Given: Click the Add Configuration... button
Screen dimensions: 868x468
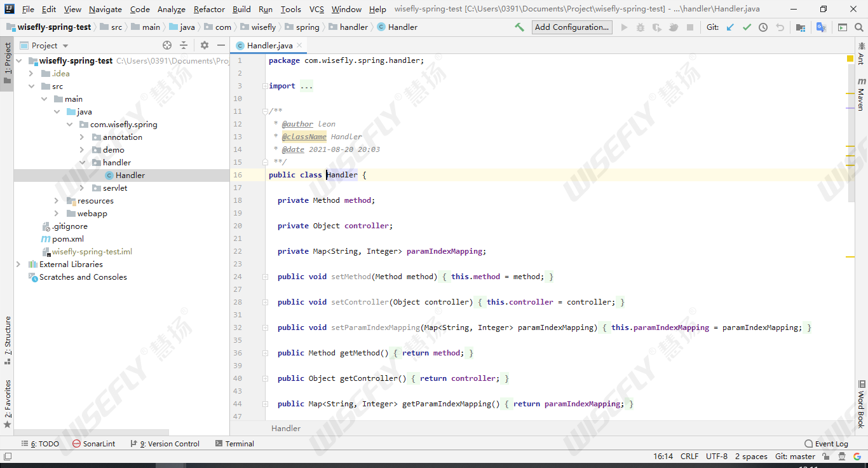Looking at the screenshot, I should coord(572,27).
